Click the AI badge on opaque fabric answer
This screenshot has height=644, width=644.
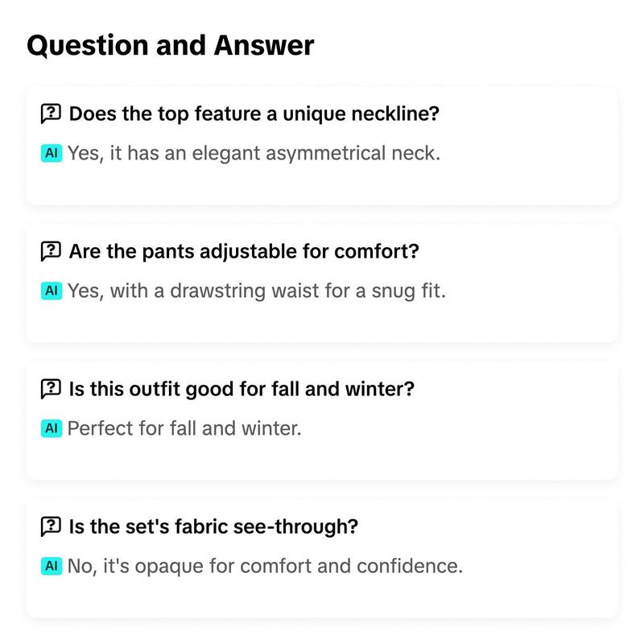click(52, 566)
